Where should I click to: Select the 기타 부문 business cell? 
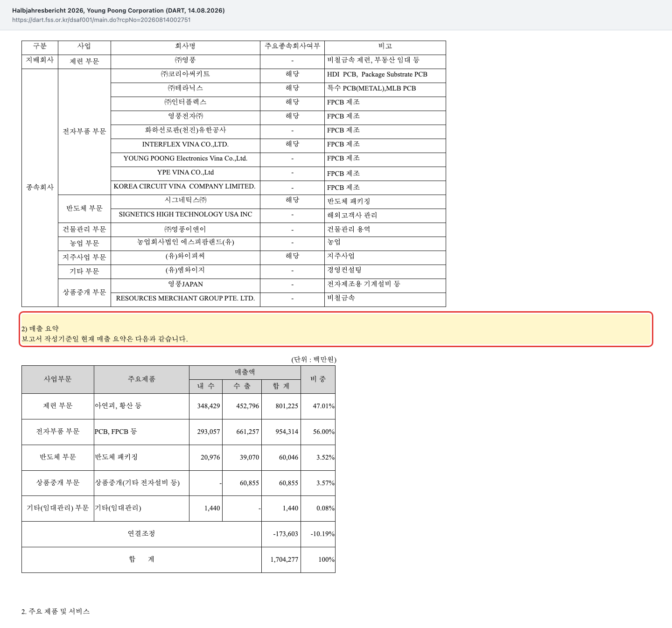[x=84, y=271]
